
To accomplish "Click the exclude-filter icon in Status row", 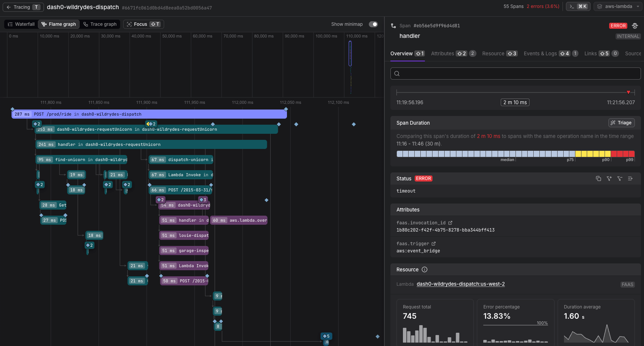I will coord(620,178).
